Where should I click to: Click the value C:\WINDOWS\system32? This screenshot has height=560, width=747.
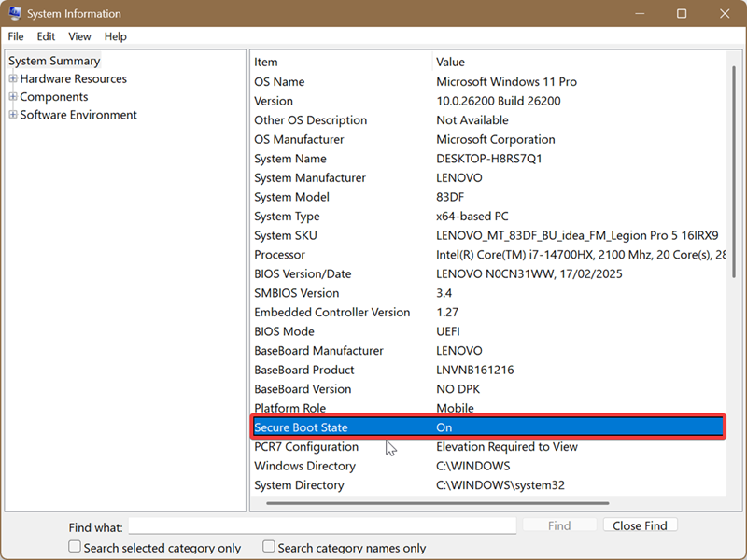pos(500,485)
